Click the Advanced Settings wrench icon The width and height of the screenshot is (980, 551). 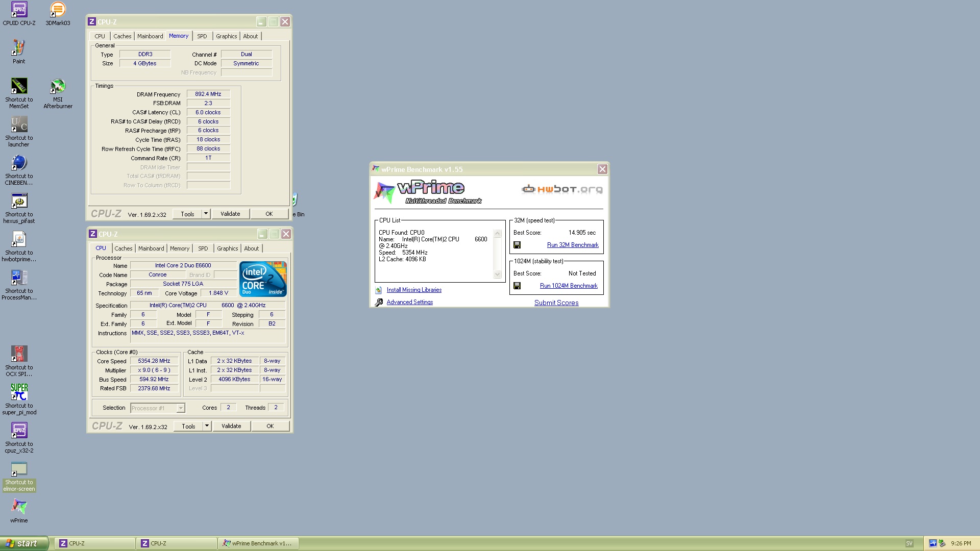click(379, 302)
